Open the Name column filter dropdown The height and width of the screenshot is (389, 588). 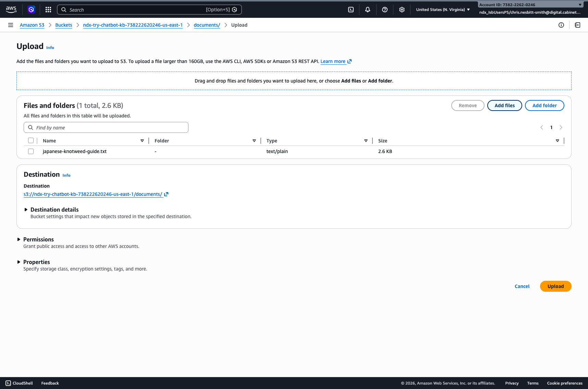click(x=142, y=140)
